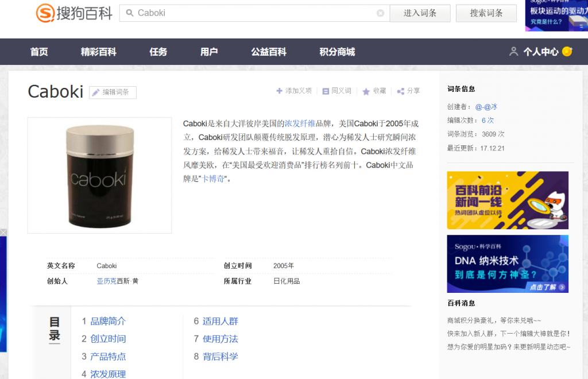
Task: Open 个人中心 in the navbar
Action: [541, 52]
